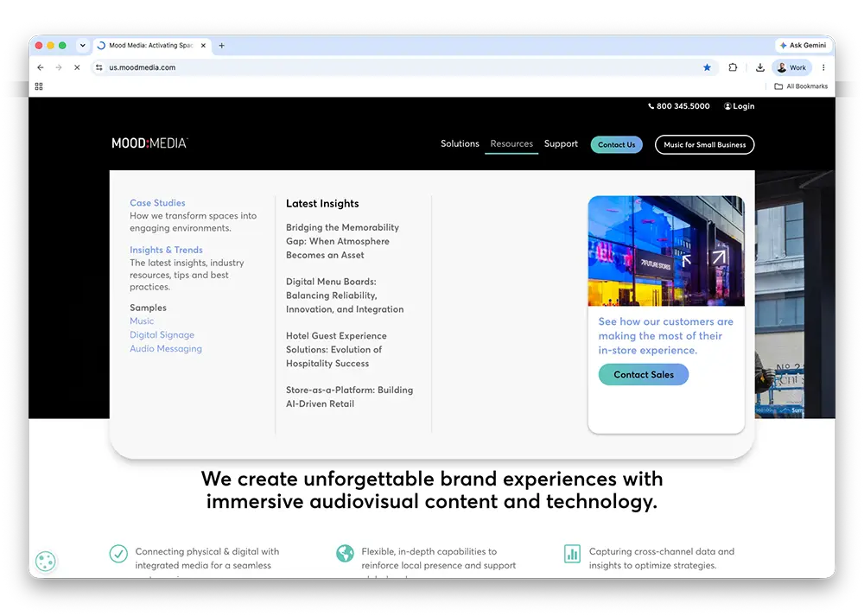Open the Solutions navigation menu

coord(460,143)
